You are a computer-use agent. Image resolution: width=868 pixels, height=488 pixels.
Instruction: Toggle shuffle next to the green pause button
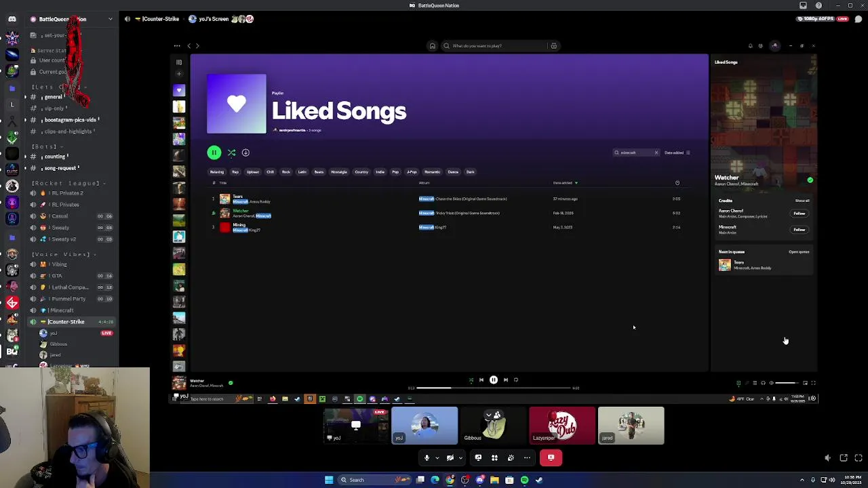pos(231,152)
